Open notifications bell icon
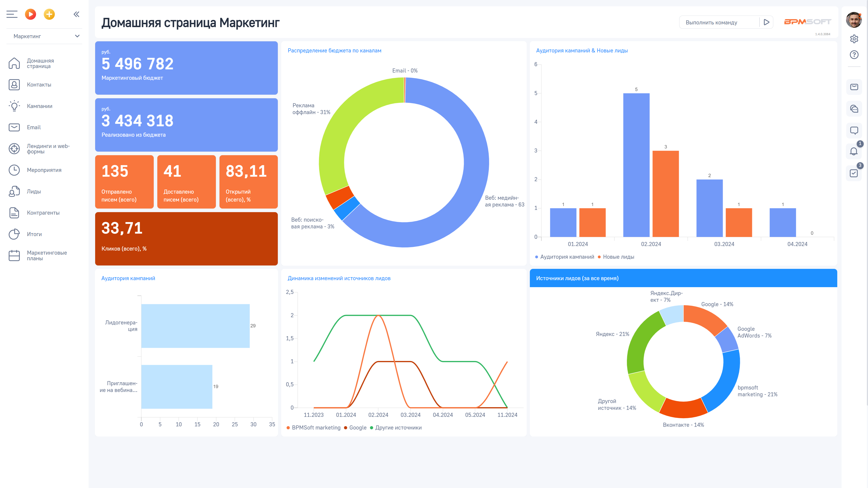 click(854, 152)
